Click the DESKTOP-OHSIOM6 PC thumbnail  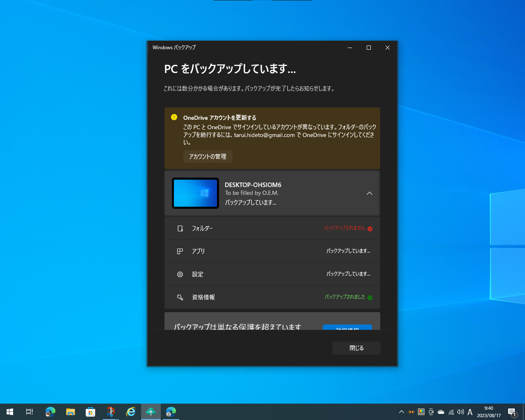pos(195,193)
